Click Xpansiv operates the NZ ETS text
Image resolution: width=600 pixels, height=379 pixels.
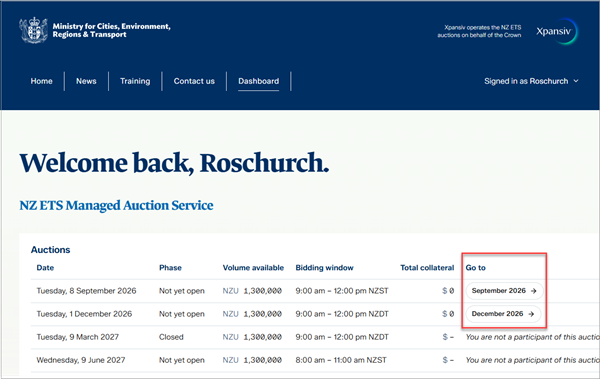point(479,31)
